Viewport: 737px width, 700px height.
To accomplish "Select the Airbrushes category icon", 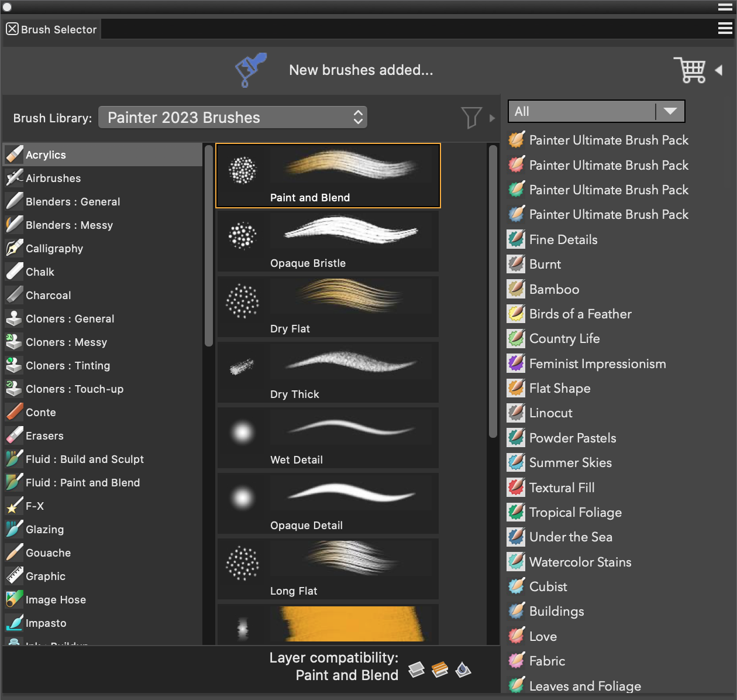I will coord(15,178).
